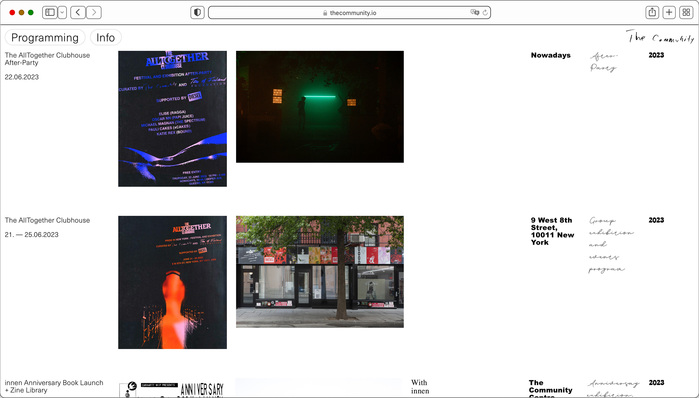
Task: Show the tab overview grid icon
Action: (686, 12)
